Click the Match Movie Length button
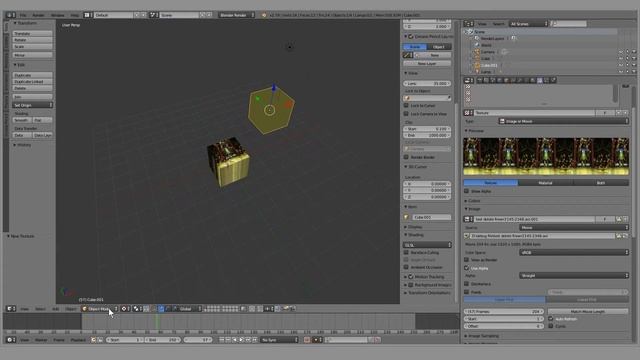The width and height of the screenshot is (640, 360). 588,311
